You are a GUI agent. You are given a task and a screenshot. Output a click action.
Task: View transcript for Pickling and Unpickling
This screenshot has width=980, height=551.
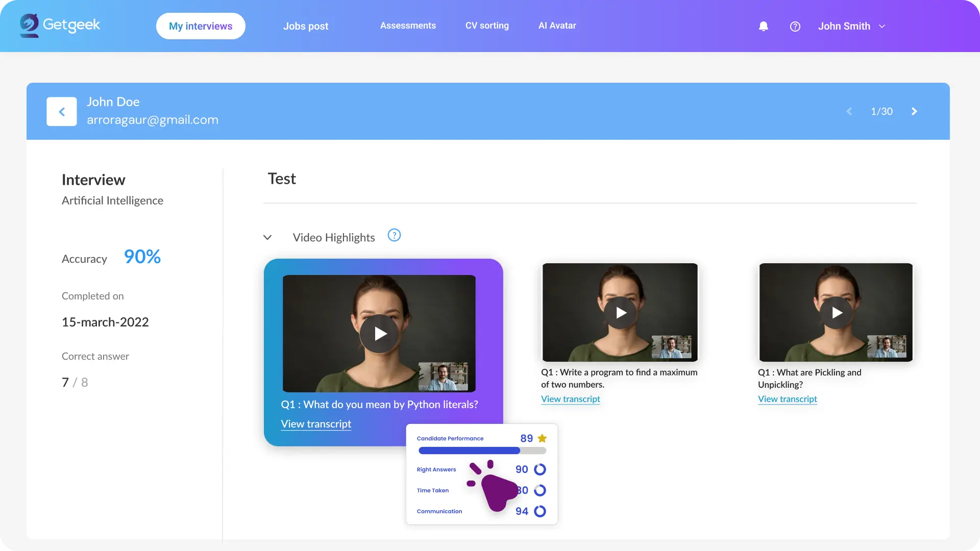[x=788, y=399]
